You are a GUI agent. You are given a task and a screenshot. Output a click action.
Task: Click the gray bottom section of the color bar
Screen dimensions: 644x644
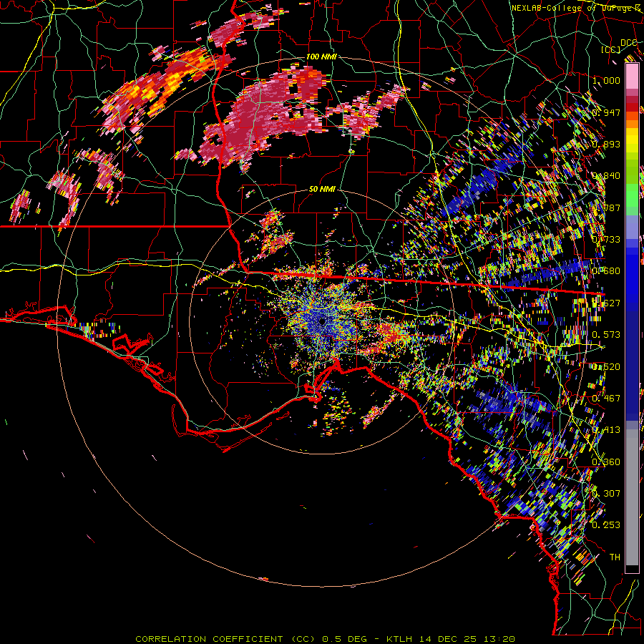click(x=632, y=497)
